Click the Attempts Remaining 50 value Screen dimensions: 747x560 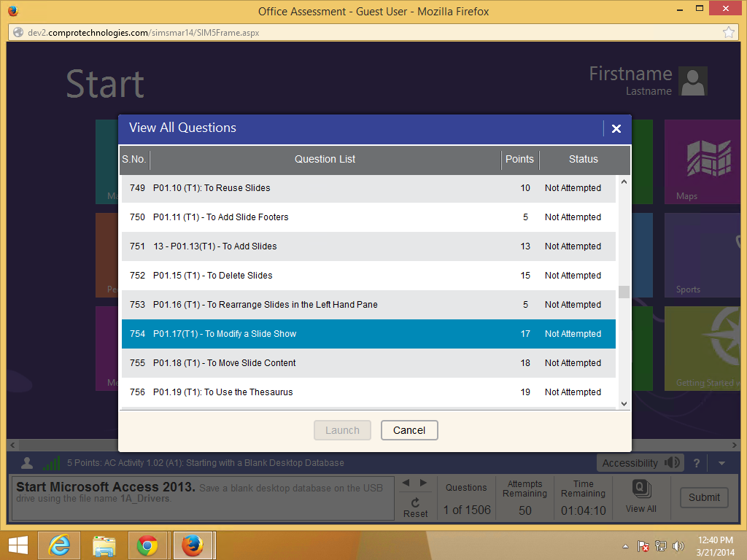[525, 510]
